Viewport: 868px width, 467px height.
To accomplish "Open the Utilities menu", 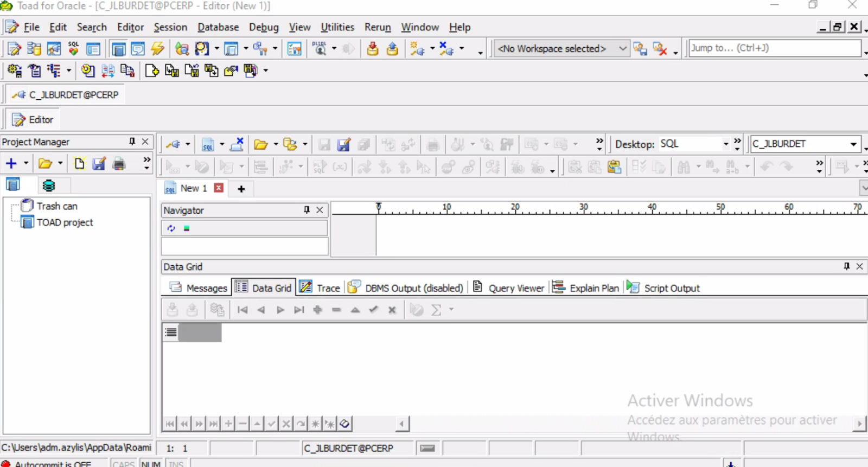I will point(337,27).
